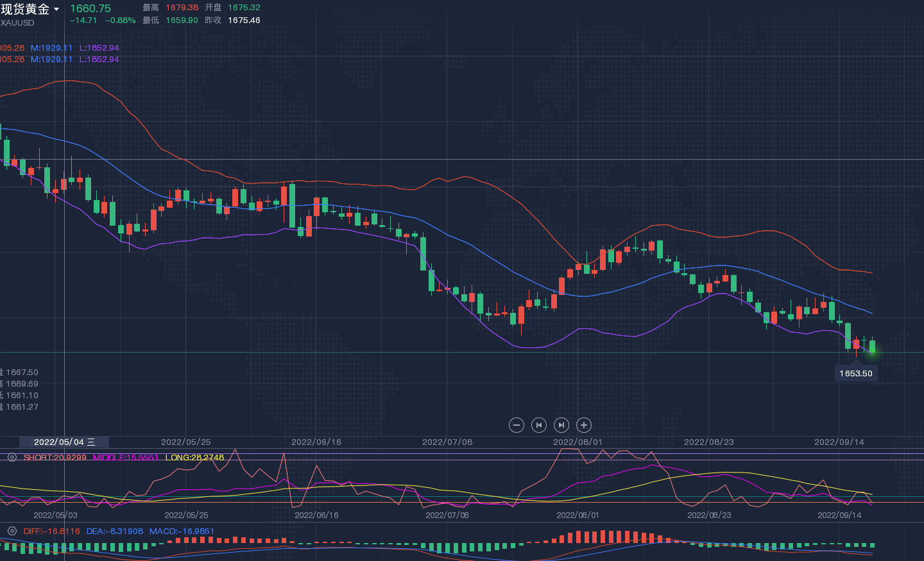
Task: Jump to the earliest chart data
Action: 539,425
